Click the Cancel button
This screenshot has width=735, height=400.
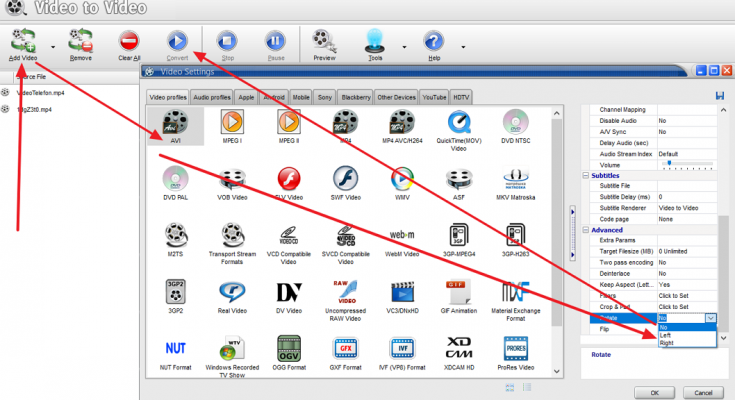pos(703,392)
